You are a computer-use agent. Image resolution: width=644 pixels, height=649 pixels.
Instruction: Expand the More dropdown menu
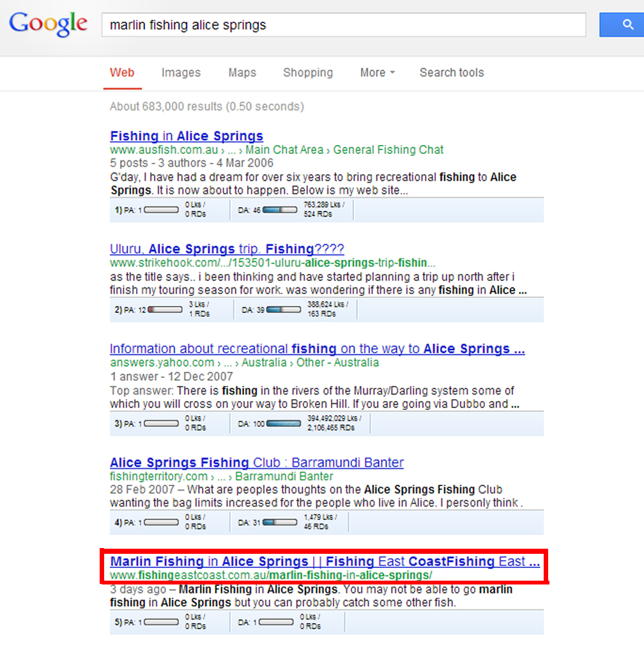[x=377, y=73]
